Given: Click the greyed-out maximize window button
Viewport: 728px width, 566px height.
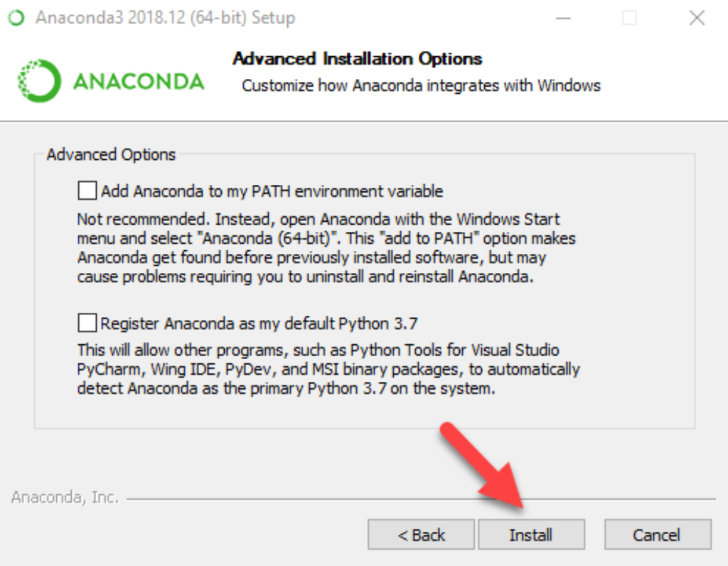Looking at the screenshot, I should point(629,18).
